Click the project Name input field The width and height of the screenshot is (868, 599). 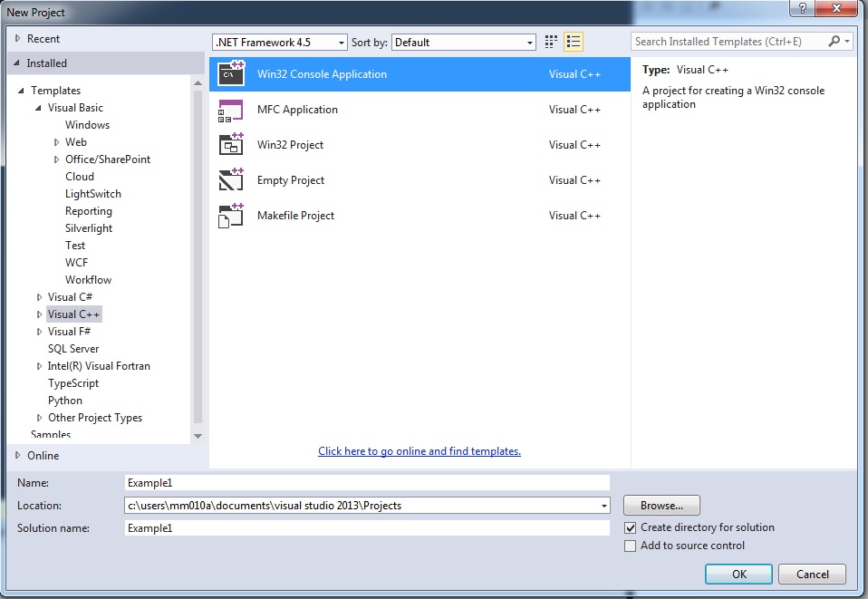click(366, 483)
